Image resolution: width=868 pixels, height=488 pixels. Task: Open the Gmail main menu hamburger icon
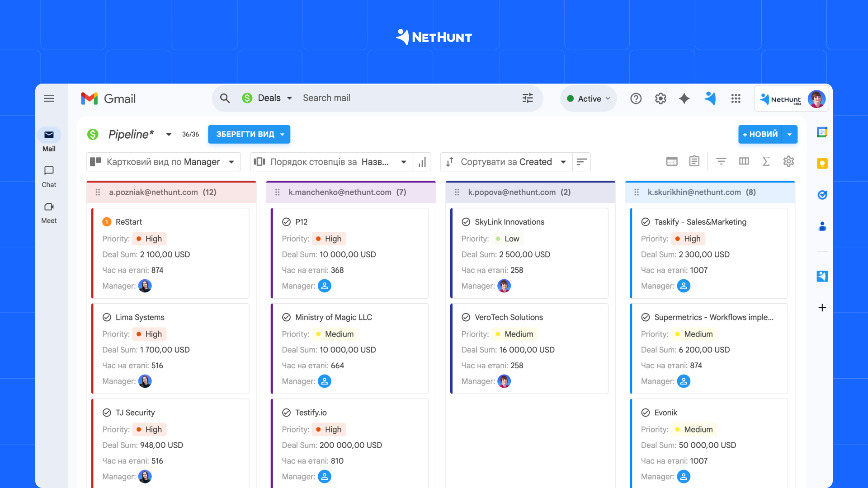point(49,99)
